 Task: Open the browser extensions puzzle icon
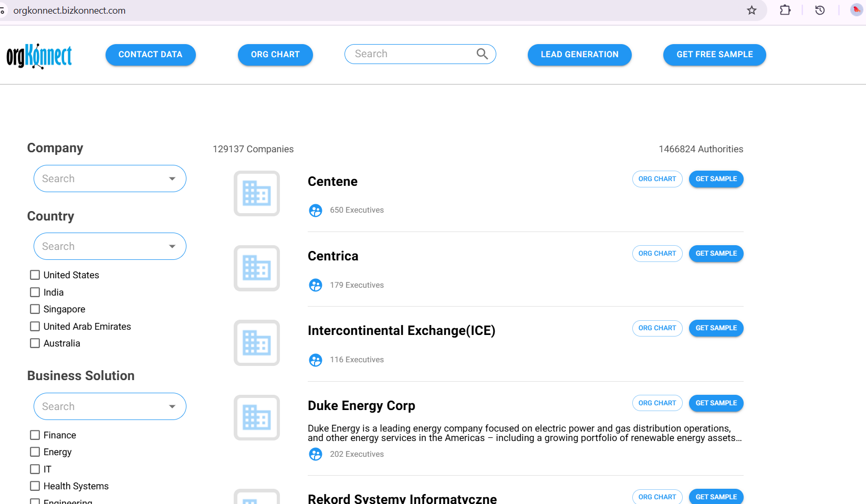pos(785,10)
